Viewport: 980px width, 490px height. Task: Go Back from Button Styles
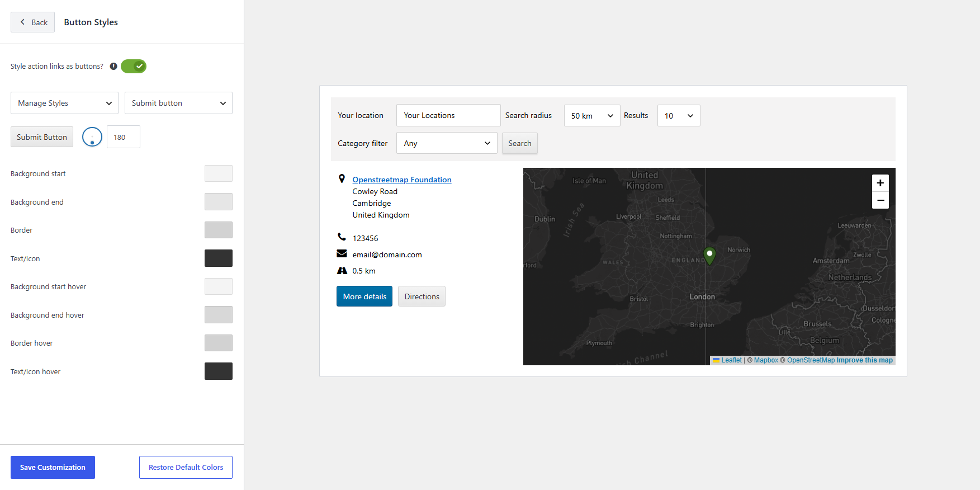coord(33,22)
